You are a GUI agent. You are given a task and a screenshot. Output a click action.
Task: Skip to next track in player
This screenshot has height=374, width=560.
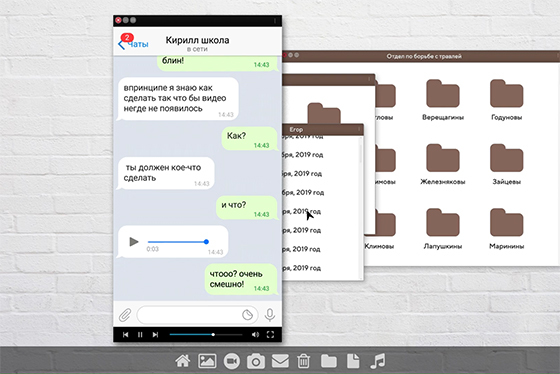tap(155, 335)
